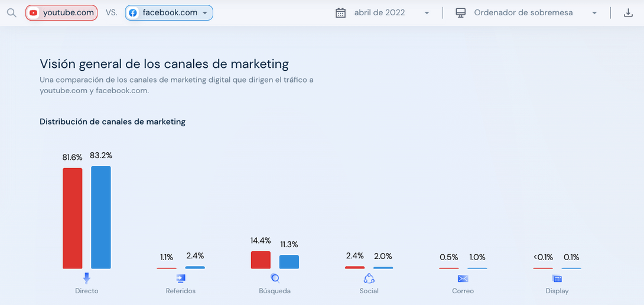This screenshot has width=644, height=305.
Task: Click the Display channel icon
Action: [557, 278]
